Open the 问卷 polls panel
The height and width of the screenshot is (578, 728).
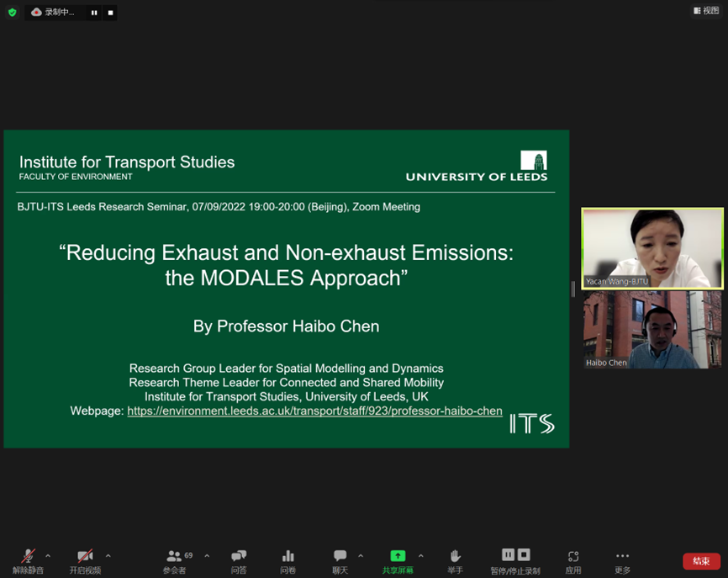coord(288,561)
